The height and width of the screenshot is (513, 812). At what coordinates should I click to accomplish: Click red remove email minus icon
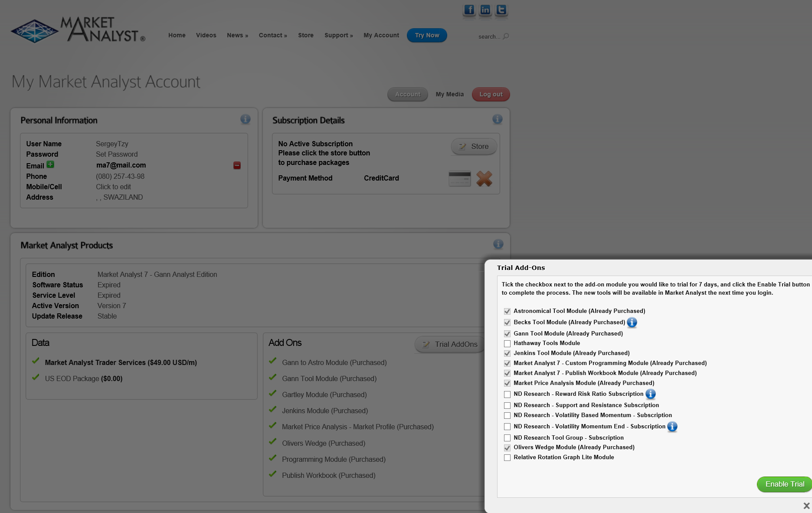(x=237, y=165)
